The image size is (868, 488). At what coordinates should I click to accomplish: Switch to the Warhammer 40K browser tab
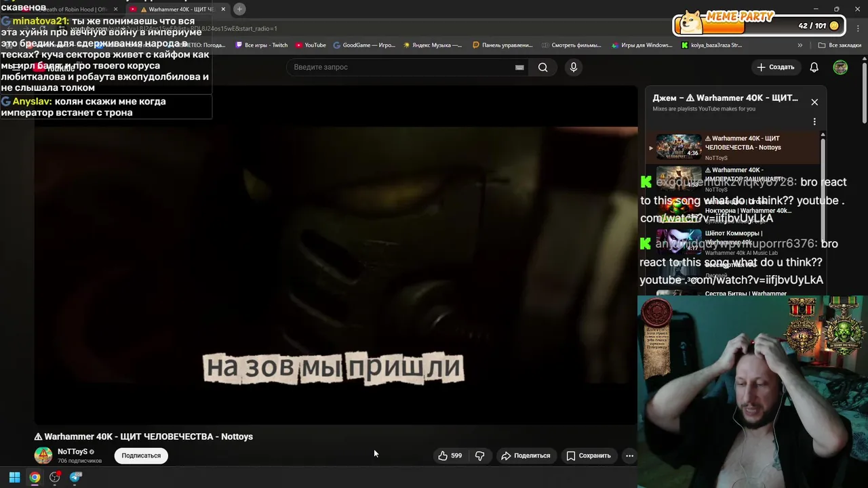click(178, 9)
